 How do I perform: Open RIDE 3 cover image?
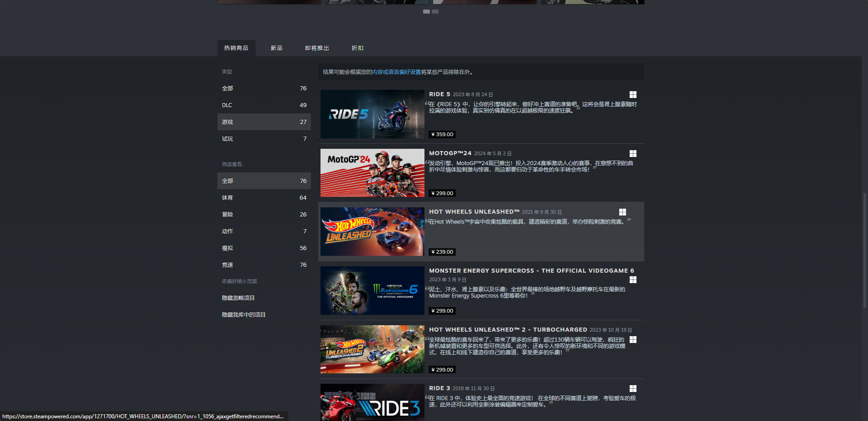click(372, 402)
